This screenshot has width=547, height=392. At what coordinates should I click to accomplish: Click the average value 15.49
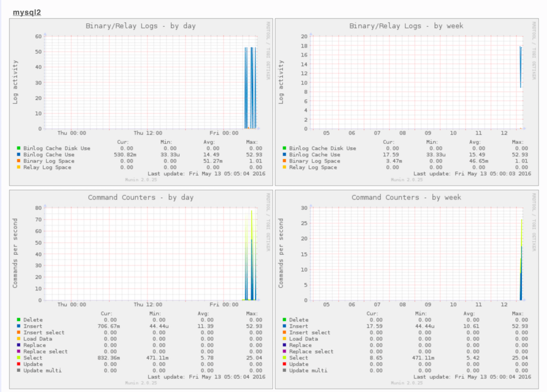(x=477, y=154)
